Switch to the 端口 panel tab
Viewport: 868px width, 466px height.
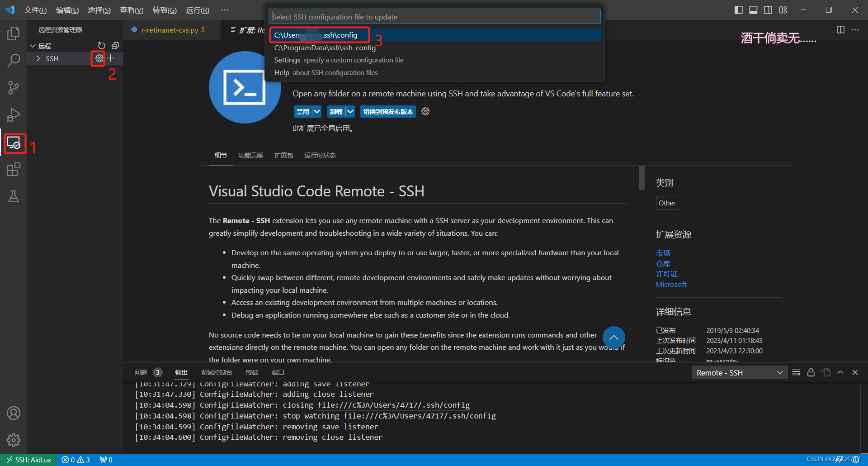278,372
